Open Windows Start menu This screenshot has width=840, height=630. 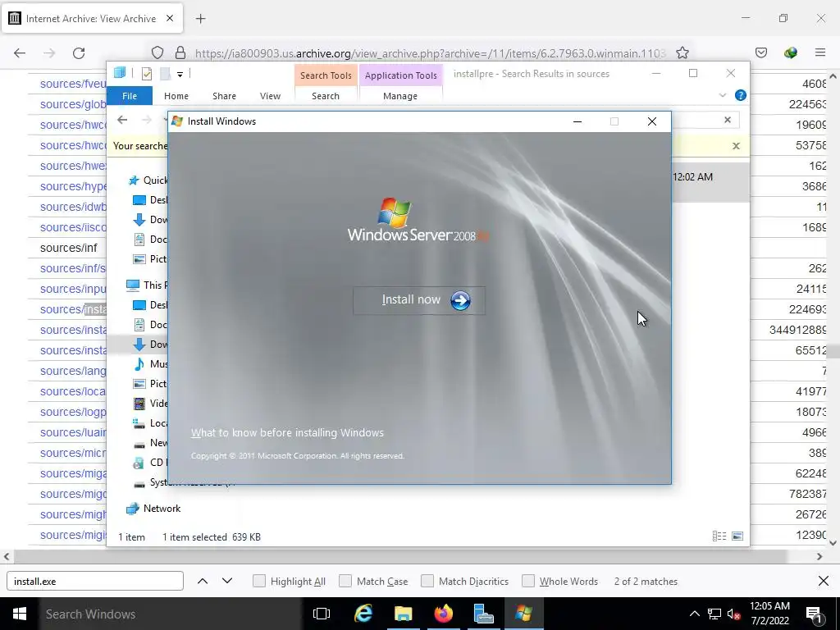click(20, 614)
